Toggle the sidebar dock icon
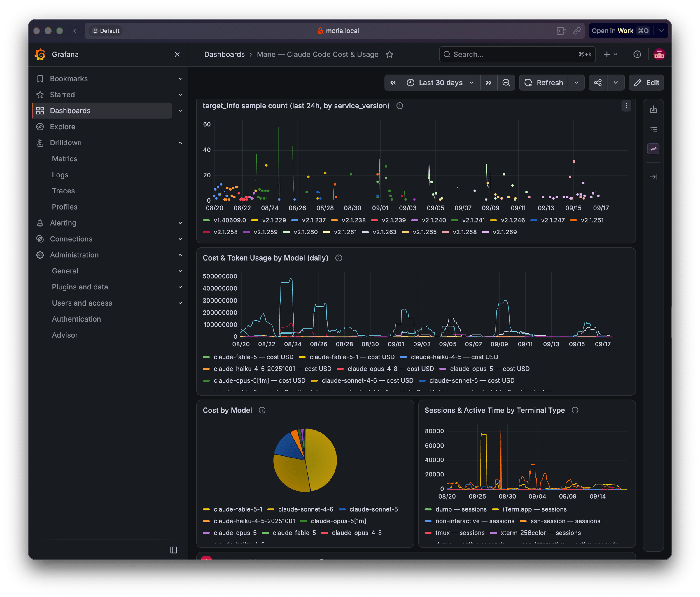Viewport: 700px width, 597px height. [174, 550]
